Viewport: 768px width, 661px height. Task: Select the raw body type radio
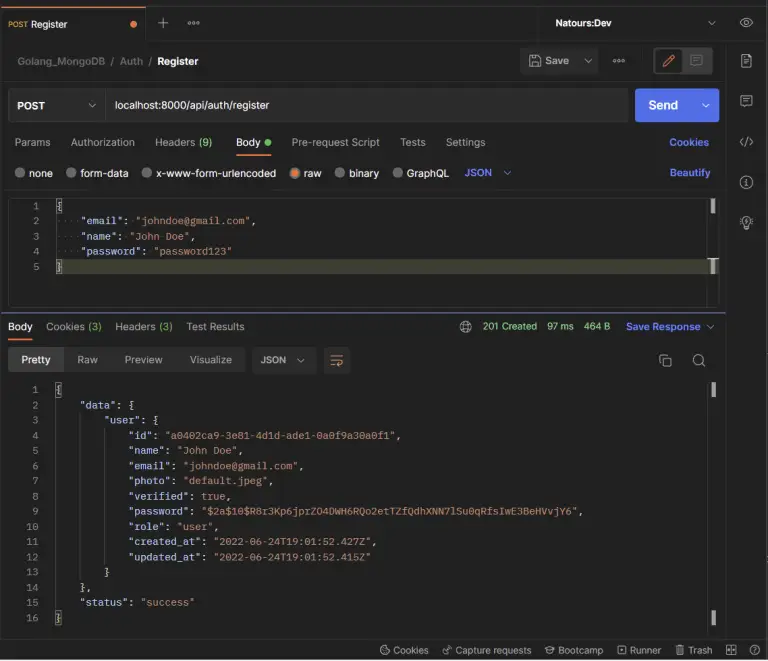(294, 173)
